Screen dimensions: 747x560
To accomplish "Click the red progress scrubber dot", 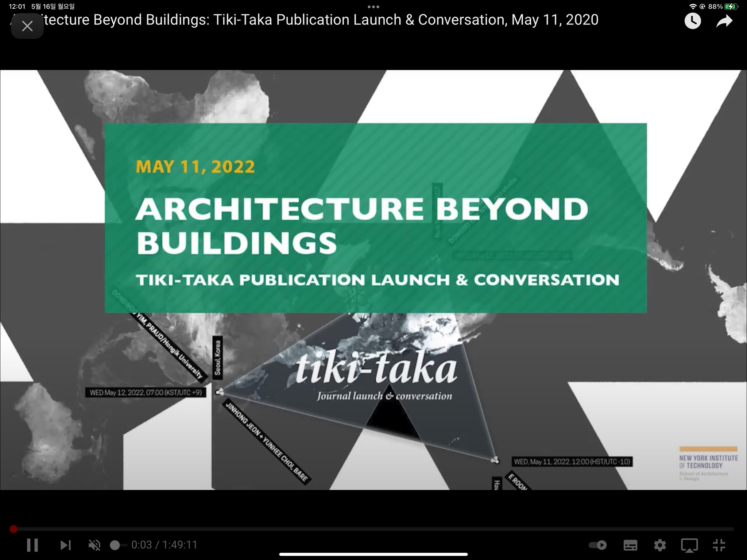I will click(x=13, y=529).
